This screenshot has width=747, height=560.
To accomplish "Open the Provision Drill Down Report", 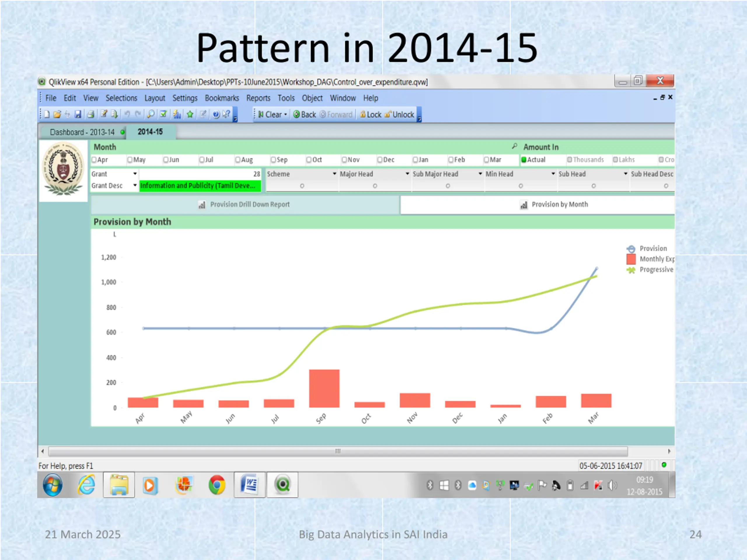I will pyautogui.click(x=245, y=204).
